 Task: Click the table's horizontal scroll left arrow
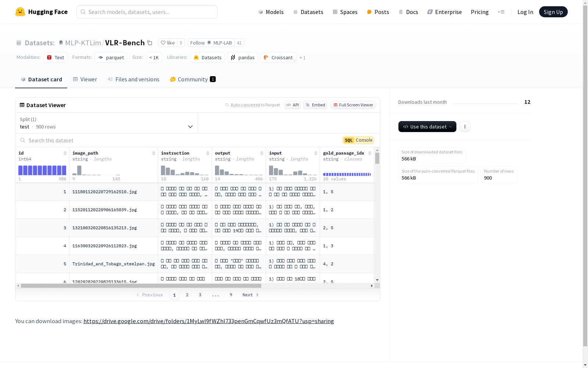(18, 286)
